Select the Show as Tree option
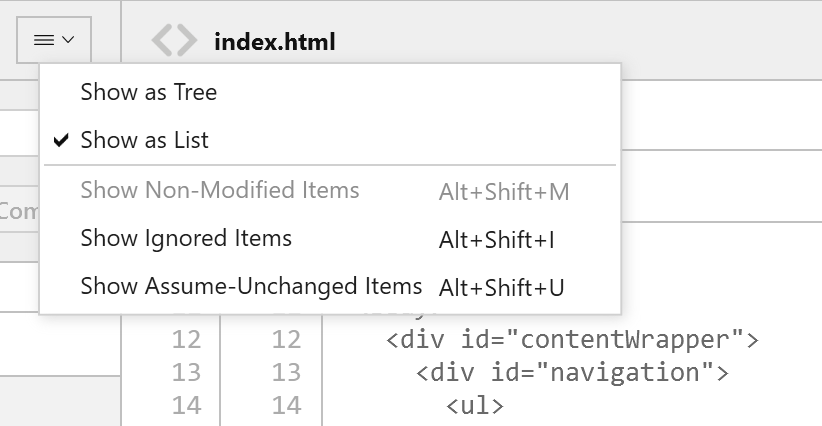This screenshot has height=426, width=822. coord(148,92)
